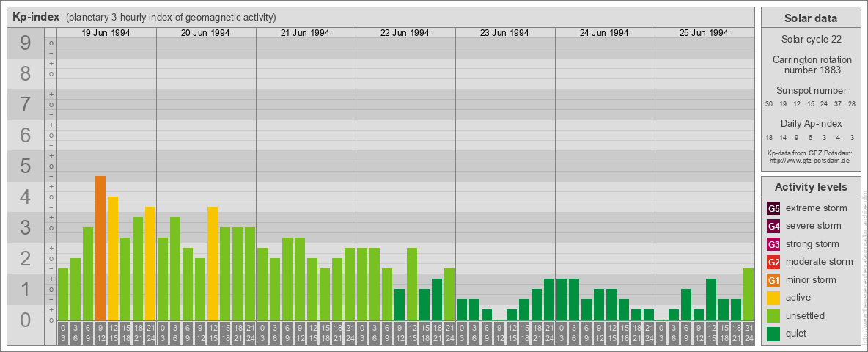
Task: Click the '0 3' time label under 22 Jun
Action: tap(362, 333)
